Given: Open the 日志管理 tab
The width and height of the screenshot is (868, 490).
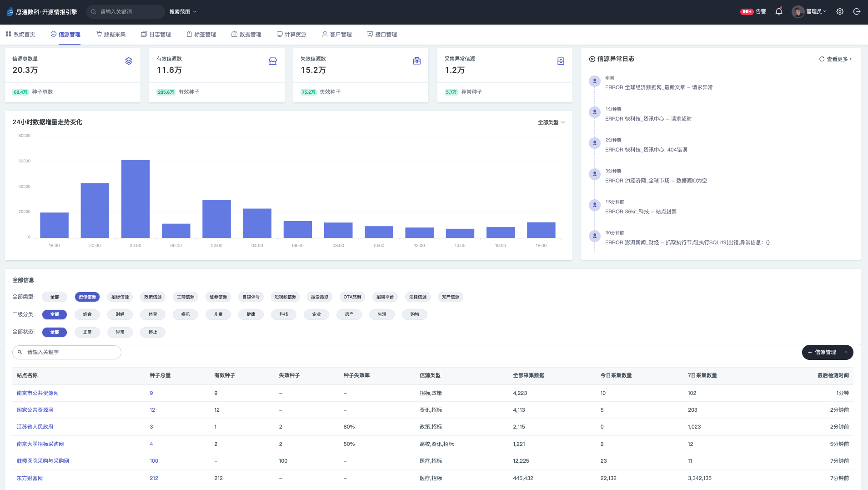Looking at the screenshot, I should tap(156, 35).
